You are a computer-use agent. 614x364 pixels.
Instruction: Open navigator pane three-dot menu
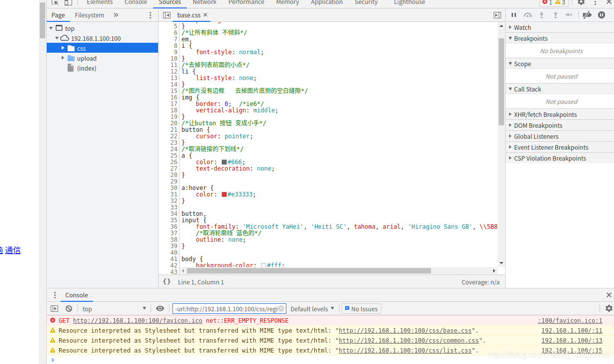pyautogui.click(x=151, y=15)
